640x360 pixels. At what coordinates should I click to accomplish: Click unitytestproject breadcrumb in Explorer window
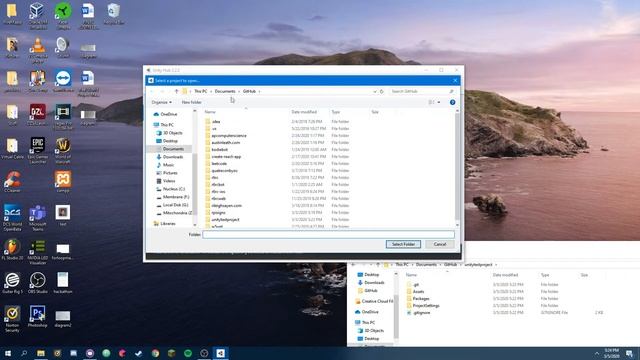coord(478,265)
